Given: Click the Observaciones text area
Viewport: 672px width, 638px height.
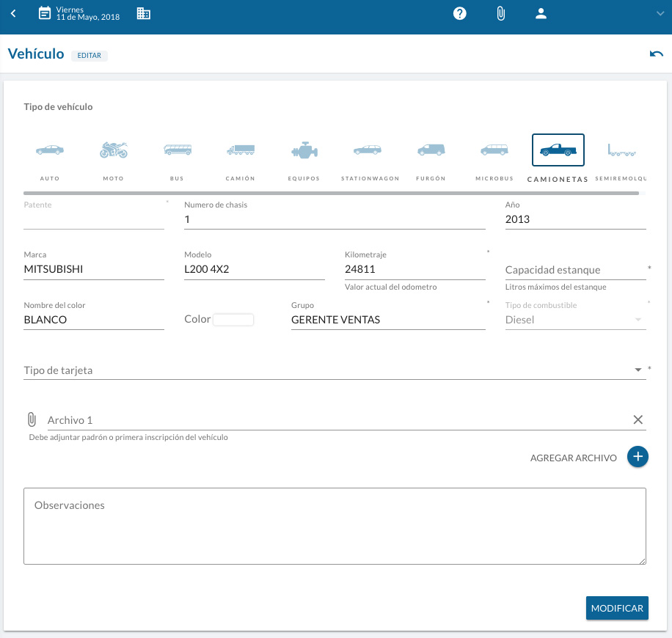Looking at the screenshot, I should tap(335, 527).
